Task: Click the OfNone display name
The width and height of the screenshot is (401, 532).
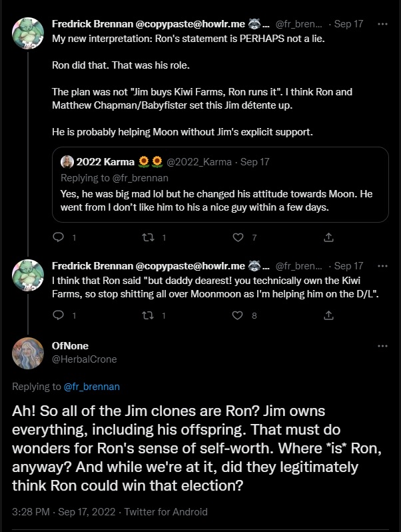Action: (x=70, y=346)
